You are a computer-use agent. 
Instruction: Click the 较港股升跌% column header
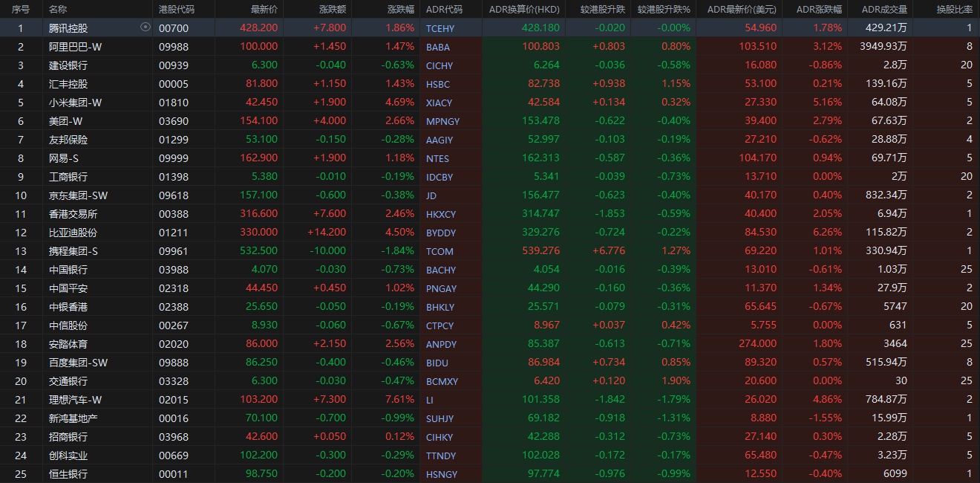click(x=663, y=10)
